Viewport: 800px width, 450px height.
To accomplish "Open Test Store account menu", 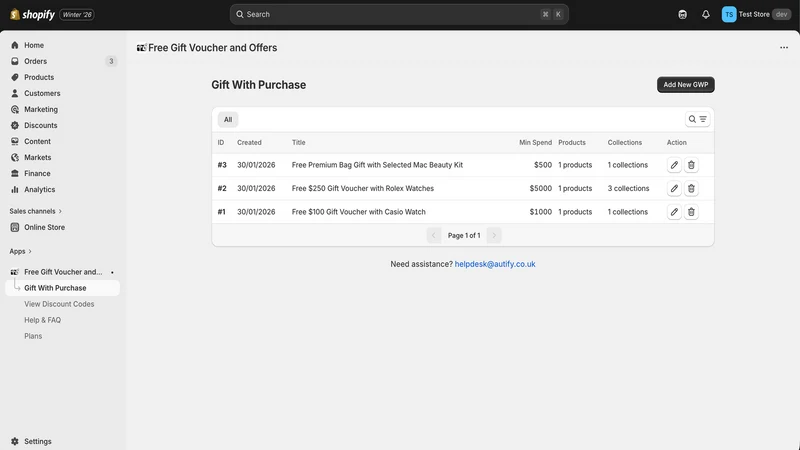I will (x=756, y=14).
